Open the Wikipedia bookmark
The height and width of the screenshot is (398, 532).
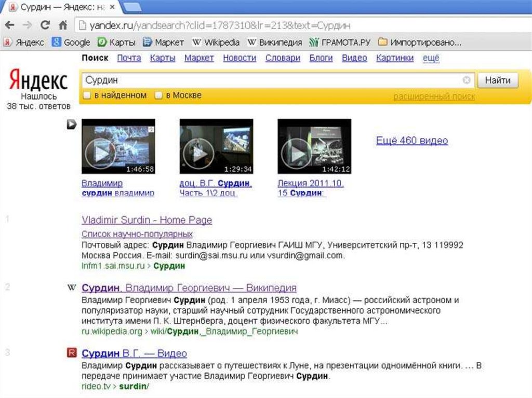pyautogui.click(x=216, y=43)
